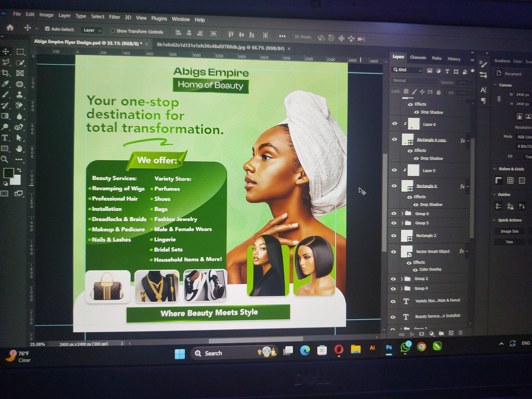This screenshot has height=399, width=532.
Task: Select the Lasso tool
Action: (x=5, y=62)
